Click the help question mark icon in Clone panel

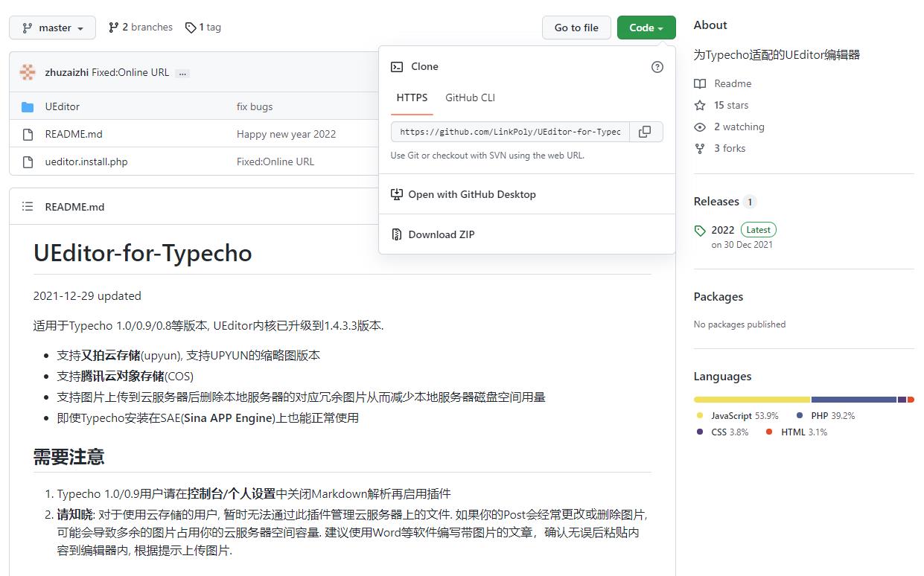(x=657, y=67)
